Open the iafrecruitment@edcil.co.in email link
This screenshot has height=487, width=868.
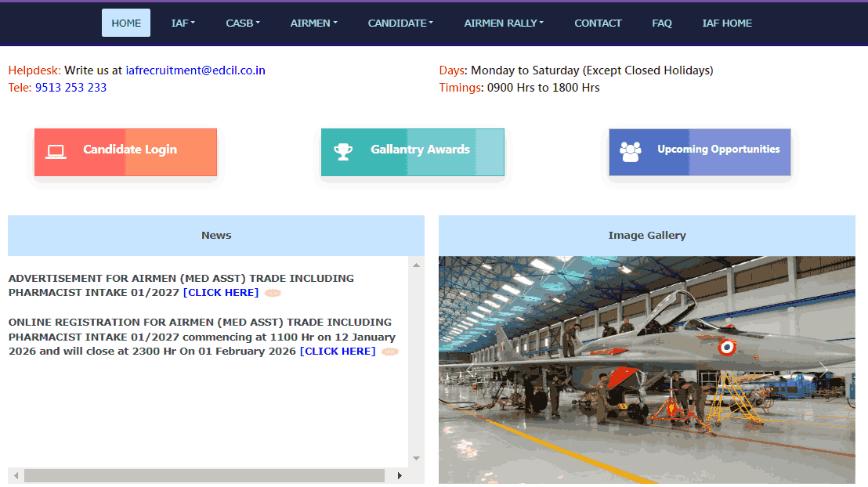point(194,70)
